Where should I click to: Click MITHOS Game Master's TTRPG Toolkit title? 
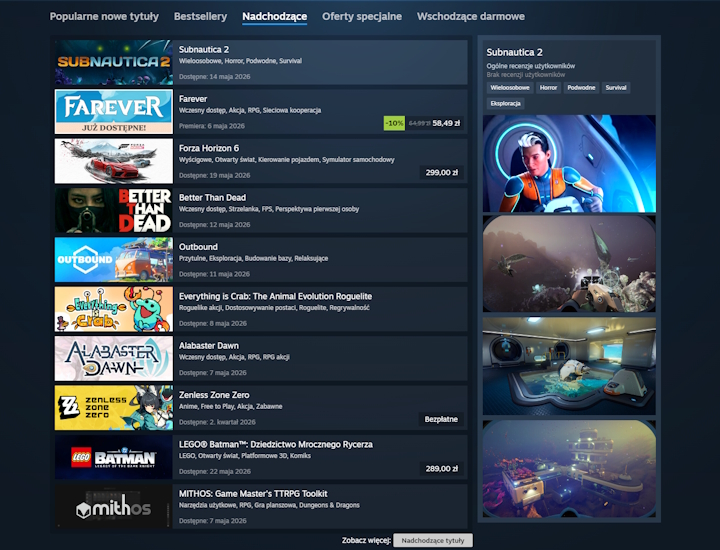click(253, 494)
